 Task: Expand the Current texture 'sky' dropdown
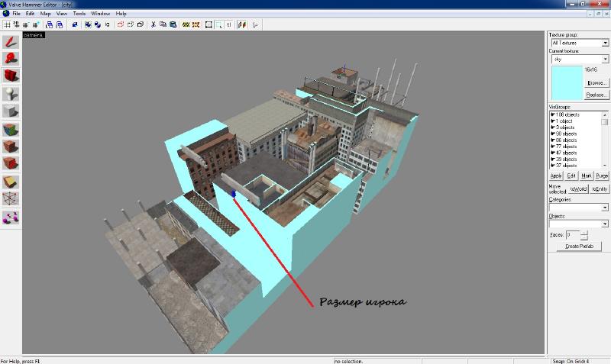pos(578,59)
